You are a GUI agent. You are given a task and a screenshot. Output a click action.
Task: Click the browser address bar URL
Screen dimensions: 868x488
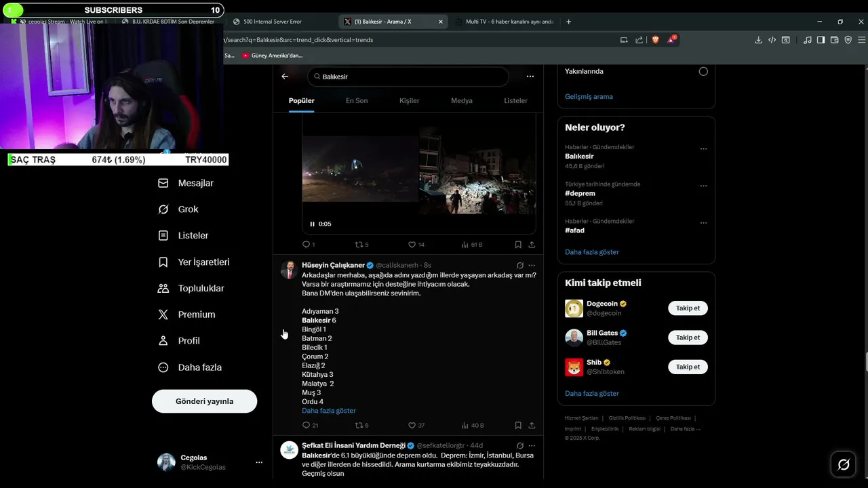click(298, 40)
